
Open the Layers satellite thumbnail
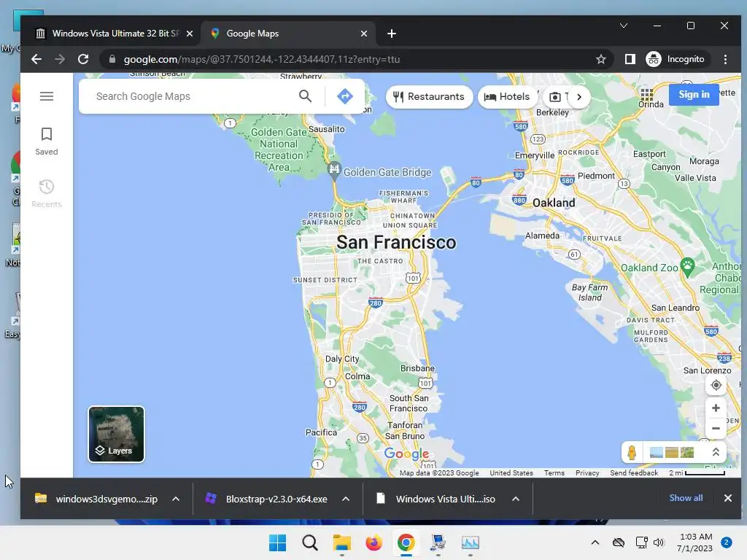(x=116, y=434)
